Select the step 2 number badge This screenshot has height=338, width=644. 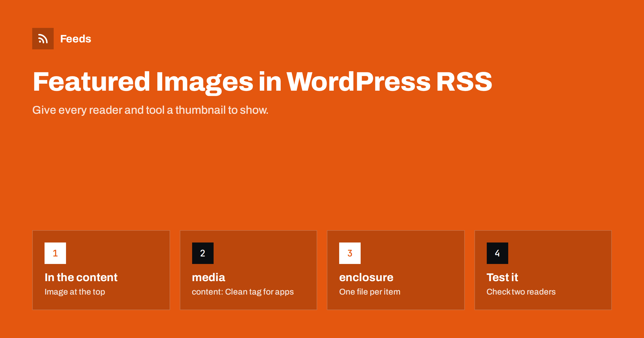203,253
